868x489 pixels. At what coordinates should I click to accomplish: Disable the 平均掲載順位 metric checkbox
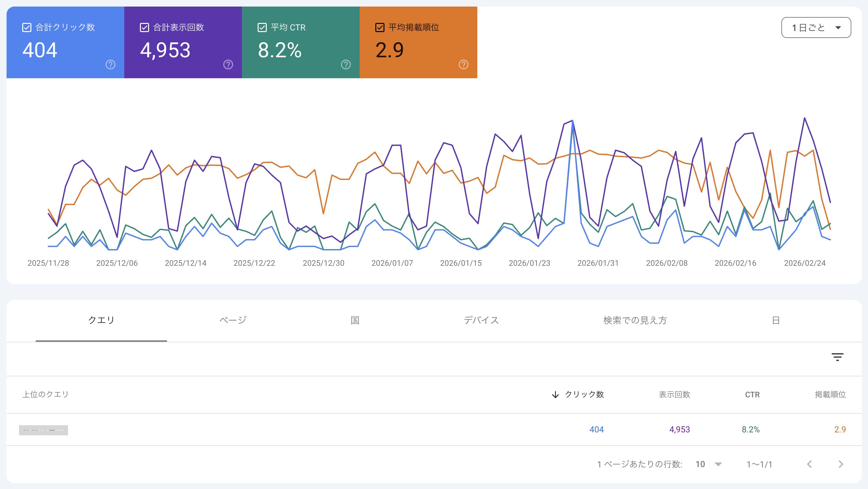click(x=380, y=27)
